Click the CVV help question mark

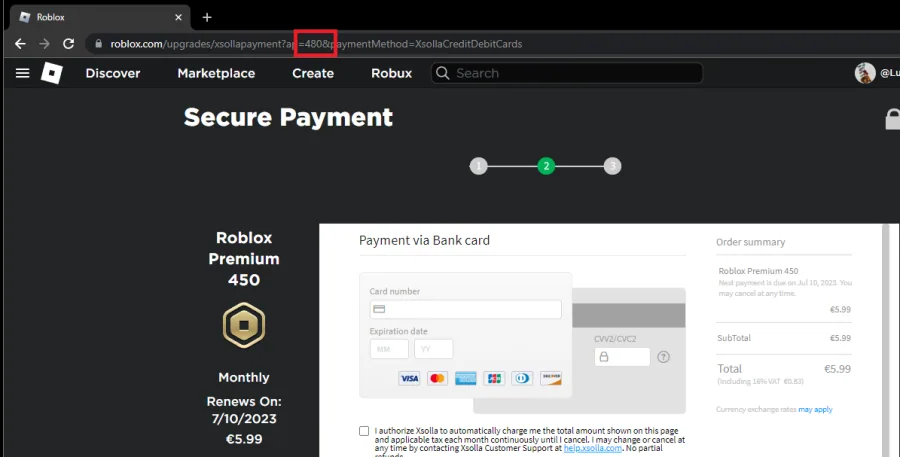(x=664, y=357)
